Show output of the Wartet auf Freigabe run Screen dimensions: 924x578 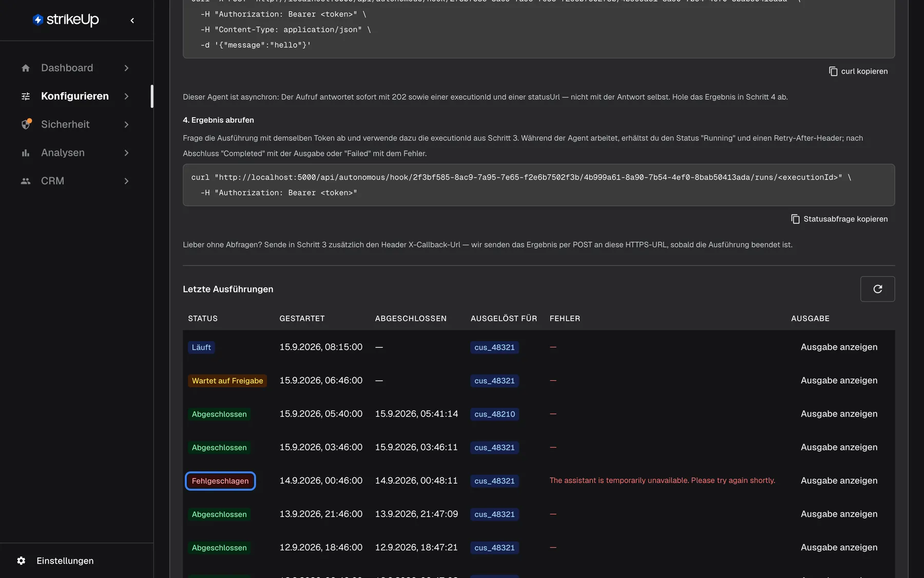tap(839, 380)
